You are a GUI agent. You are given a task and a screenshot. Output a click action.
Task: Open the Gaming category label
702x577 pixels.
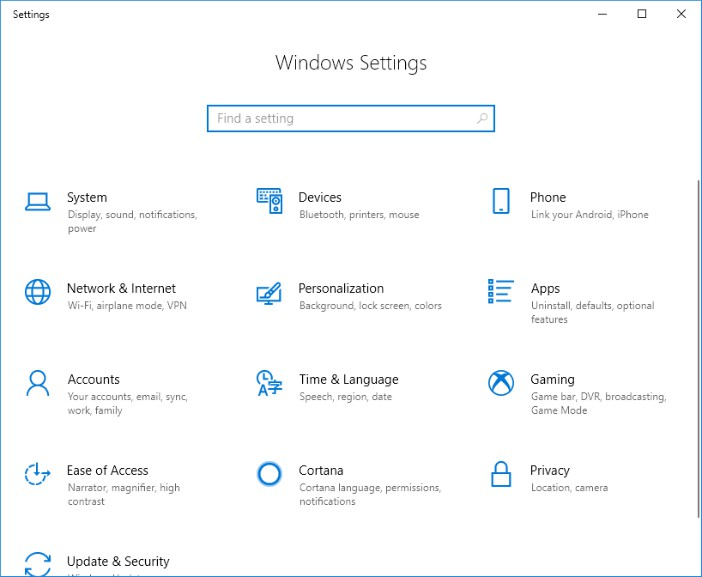tap(552, 380)
